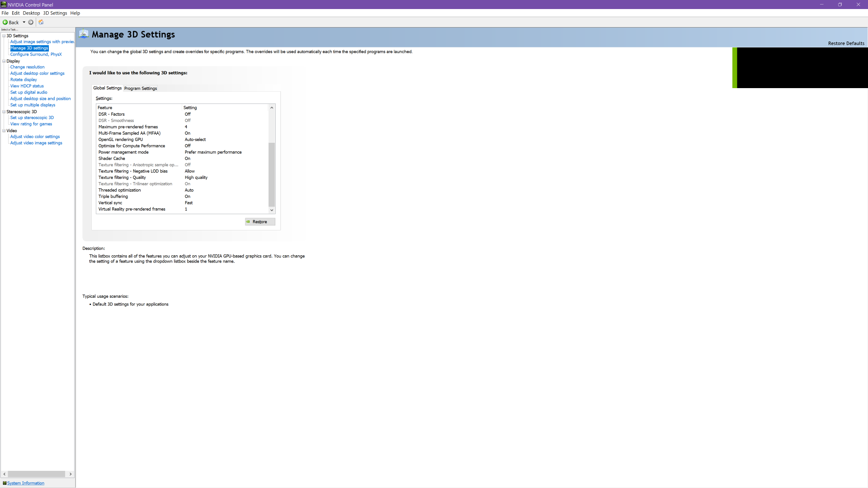Open the File menu
The width and height of the screenshot is (868, 488).
point(5,13)
